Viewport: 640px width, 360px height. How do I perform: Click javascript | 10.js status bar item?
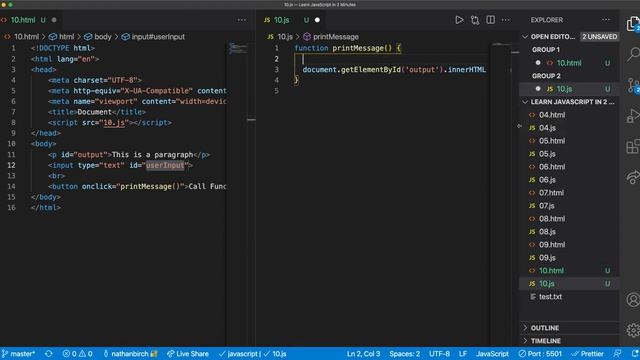coord(253,354)
